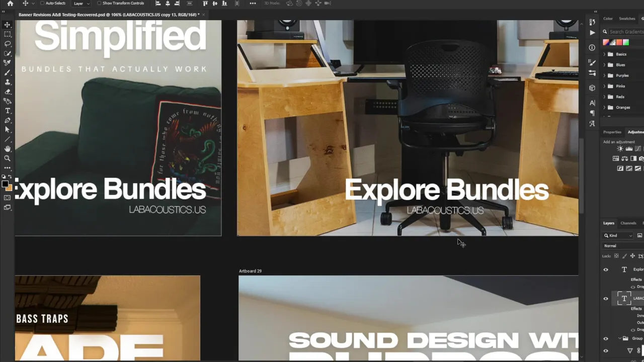Collapse the Group layer arrow
This screenshot has height=362, width=644.
(619, 339)
